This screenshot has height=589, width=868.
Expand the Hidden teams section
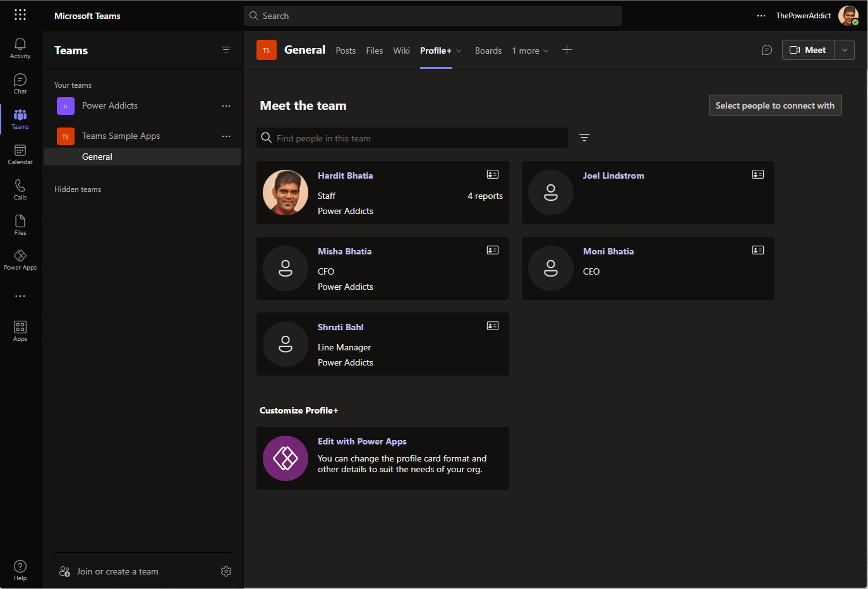click(x=78, y=189)
